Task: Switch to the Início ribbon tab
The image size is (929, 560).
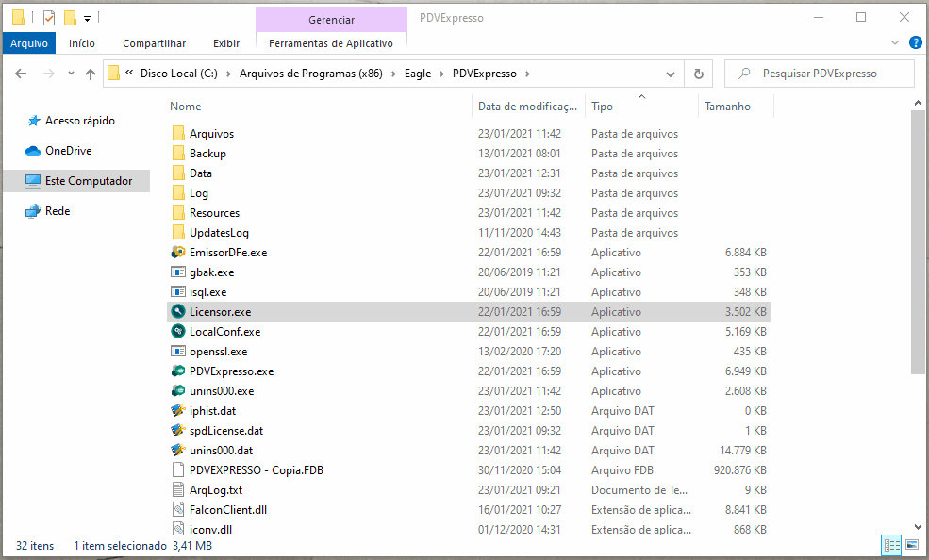Action: point(82,43)
